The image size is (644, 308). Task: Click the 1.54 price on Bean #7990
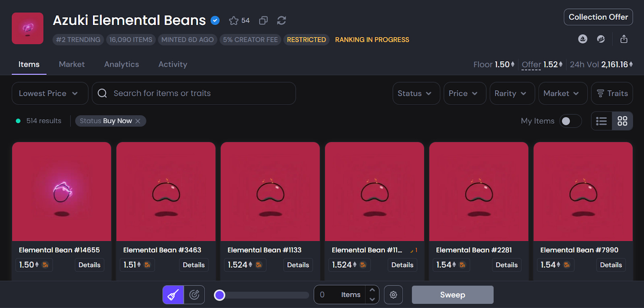pos(550,265)
